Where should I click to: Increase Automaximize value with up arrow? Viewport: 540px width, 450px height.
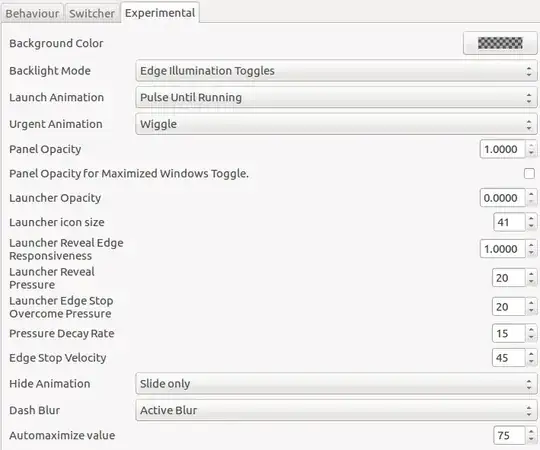pos(531,431)
